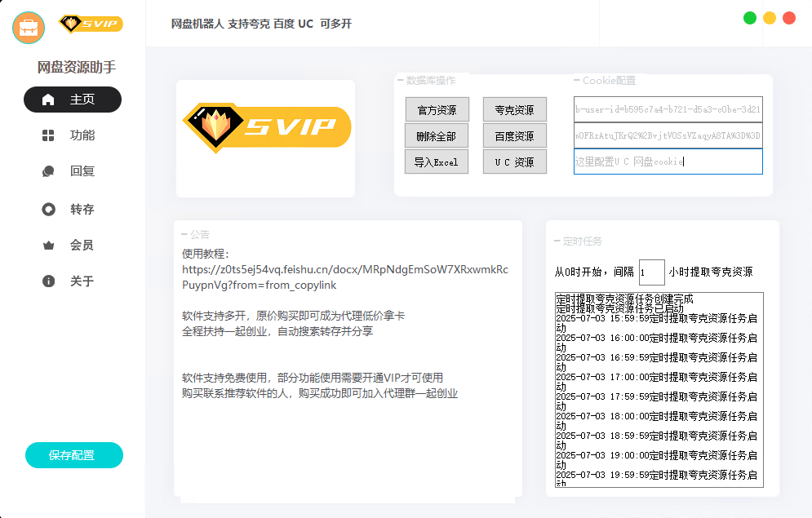The image size is (812, 518).
Task: Click the circle icon beside 转存
Action: click(48, 210)
